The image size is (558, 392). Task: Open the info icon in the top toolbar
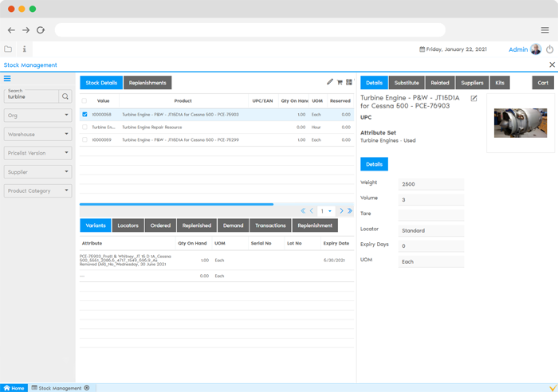point(24,49)
